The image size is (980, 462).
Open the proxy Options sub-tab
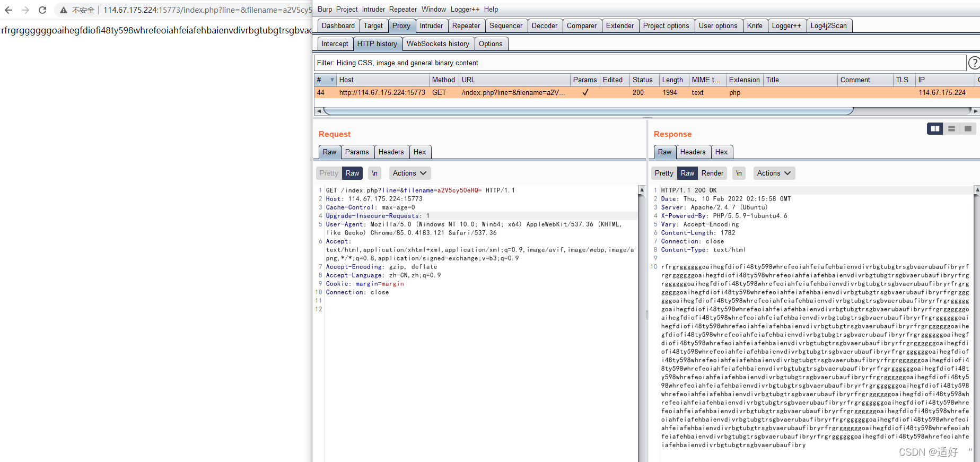coord(491,43)
